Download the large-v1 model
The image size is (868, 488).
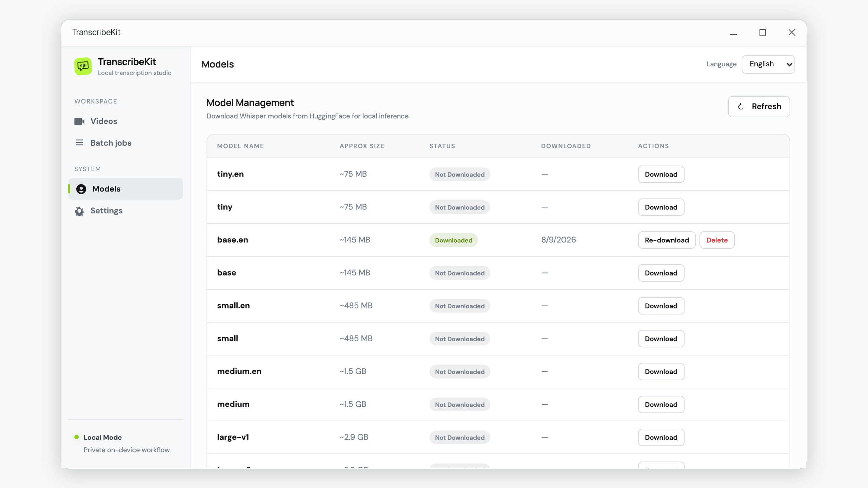661,437
